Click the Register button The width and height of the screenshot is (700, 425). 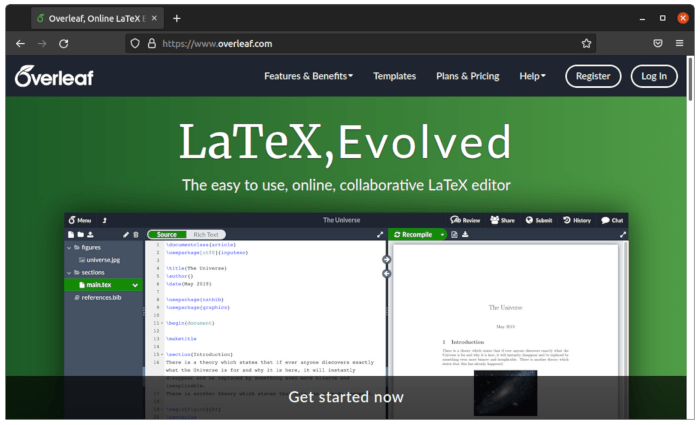point(593,76)
